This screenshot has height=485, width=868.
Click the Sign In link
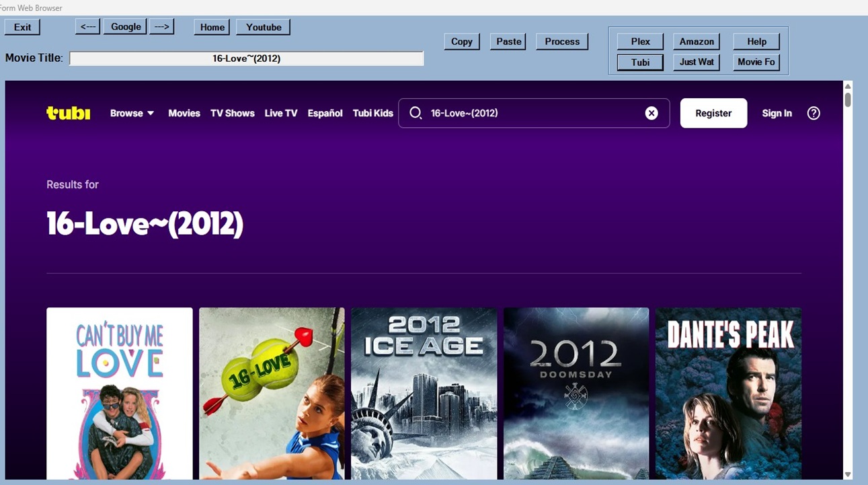pyautogui.click(x=777, y=113)
